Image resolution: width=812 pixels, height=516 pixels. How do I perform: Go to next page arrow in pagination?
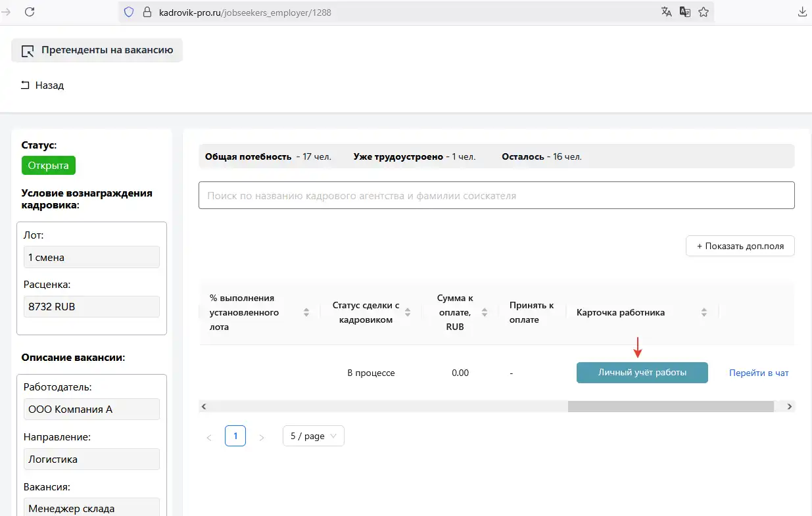coord(262,436)
